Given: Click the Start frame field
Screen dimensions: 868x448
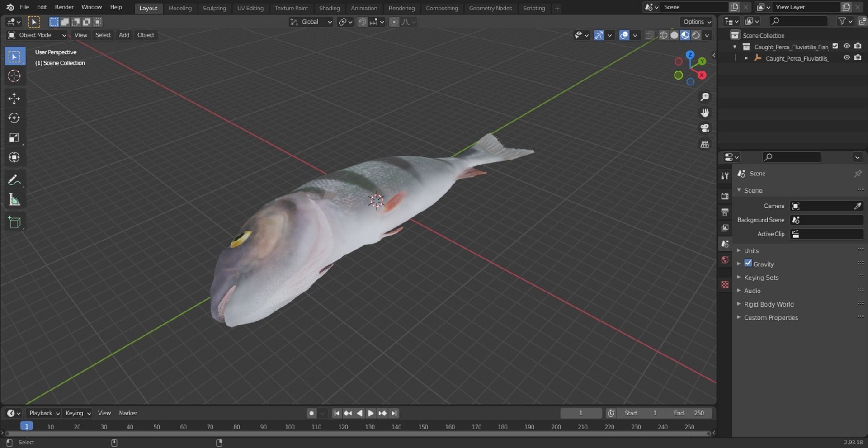Looking at the screenshot, I should click(x=641, y=413).
